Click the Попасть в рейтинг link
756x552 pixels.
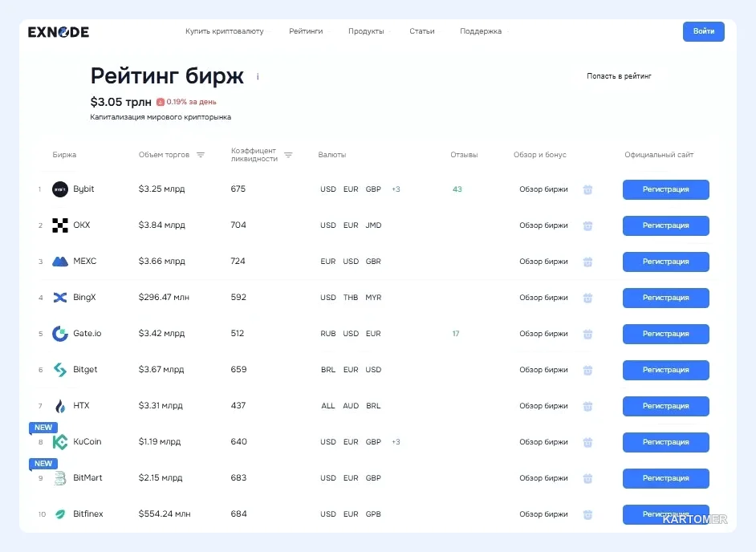pyautogui.click(x=619, y=76)
